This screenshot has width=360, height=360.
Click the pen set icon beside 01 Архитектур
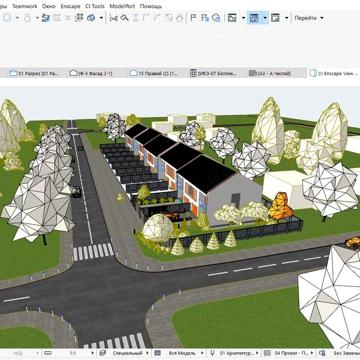pyautogui.click(x=212, y=353)
